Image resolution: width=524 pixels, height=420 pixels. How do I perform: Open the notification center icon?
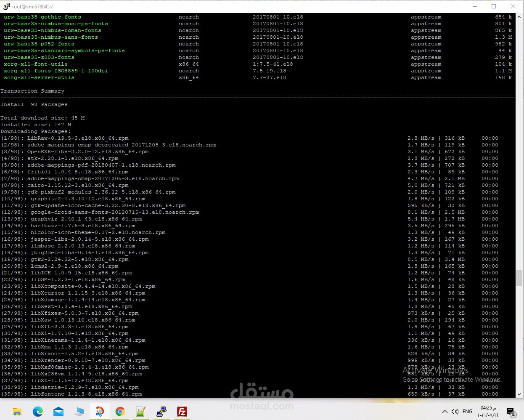pos(511,412)
